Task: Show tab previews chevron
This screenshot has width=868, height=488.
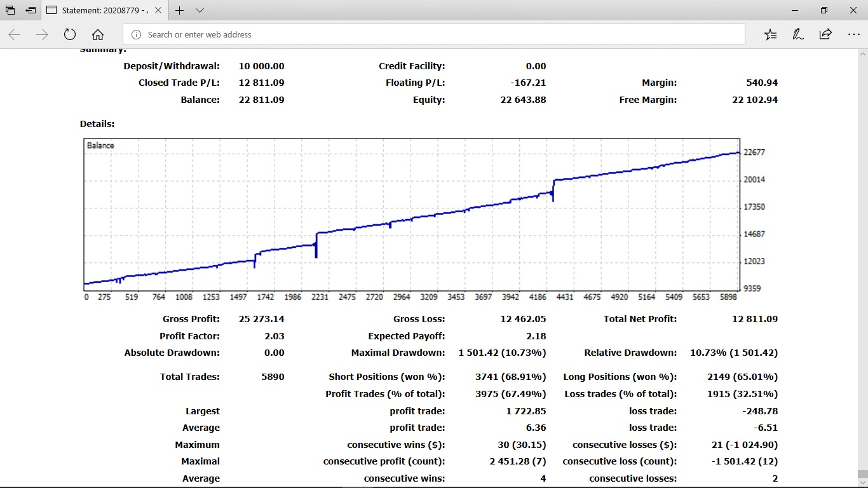Action: tap(200, 11)
